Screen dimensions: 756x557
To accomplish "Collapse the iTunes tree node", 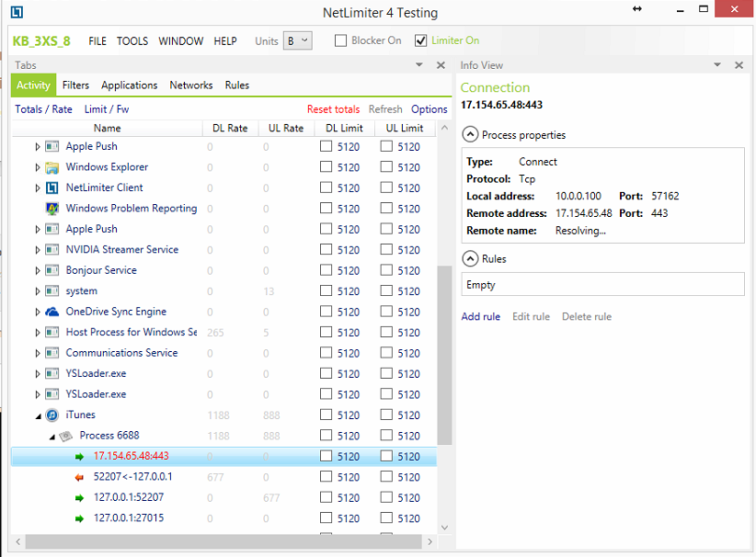I will point(38,416).
